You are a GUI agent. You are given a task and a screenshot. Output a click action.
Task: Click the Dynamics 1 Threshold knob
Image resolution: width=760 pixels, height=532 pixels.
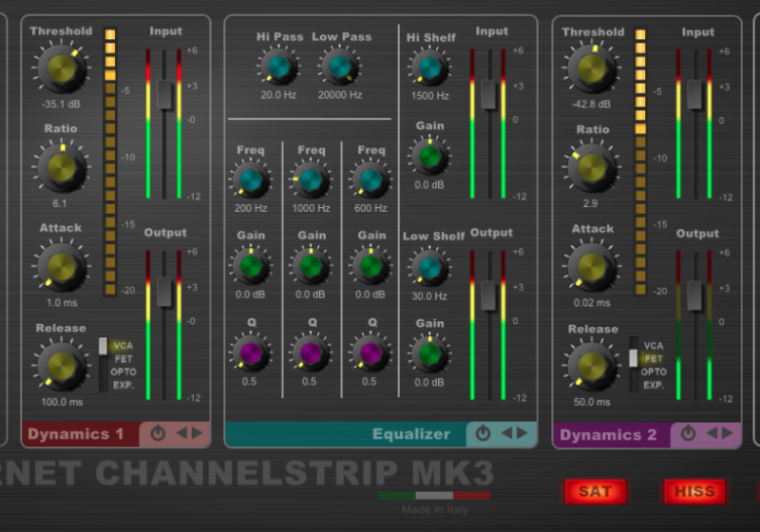[x=61, y=66]
